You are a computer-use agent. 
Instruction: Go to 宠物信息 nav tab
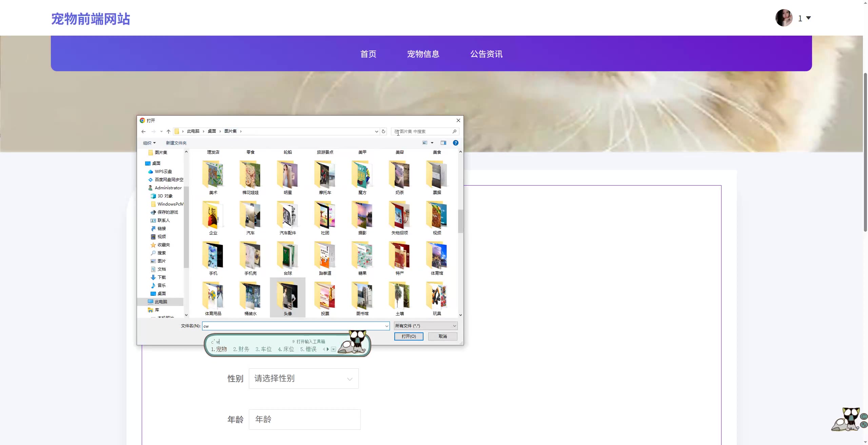pos(423,54)
